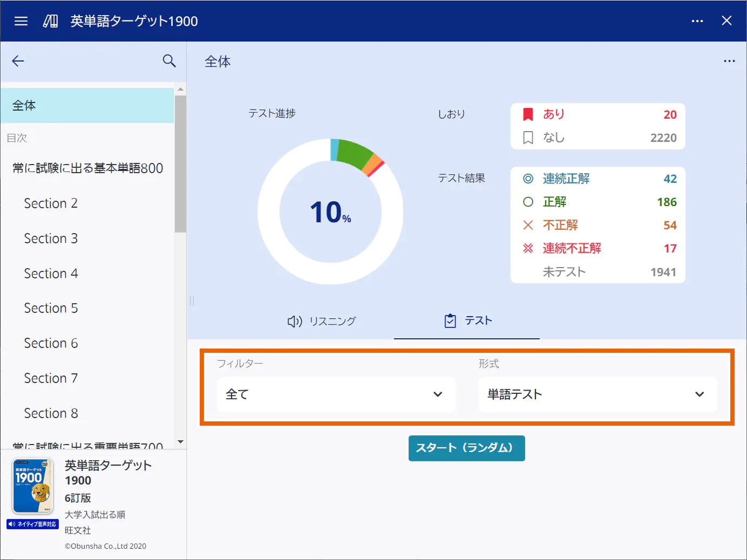Click the 連続不正解 double-cross icon
Viewport: 747px width, 560px height.
528,248
